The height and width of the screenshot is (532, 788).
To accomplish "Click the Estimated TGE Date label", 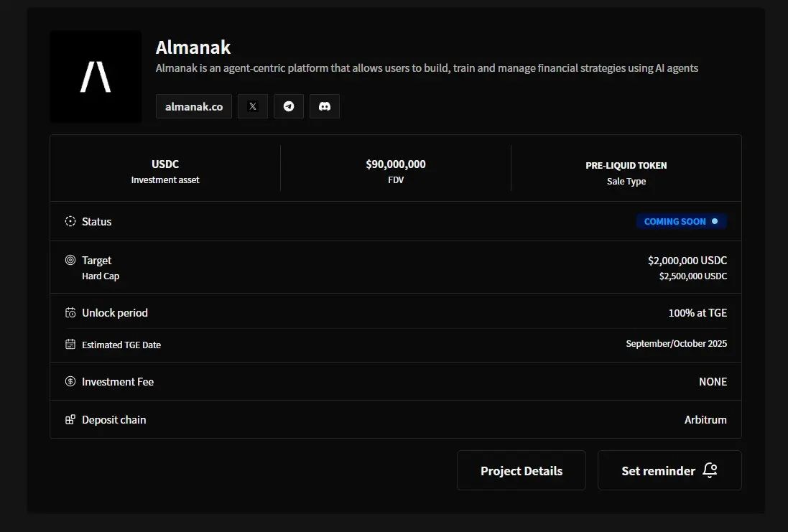I will coord(121,345).
